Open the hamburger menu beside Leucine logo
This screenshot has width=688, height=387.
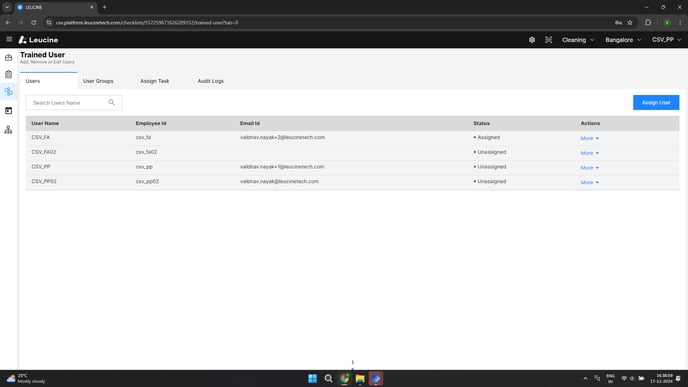click(x=9, y=39)
